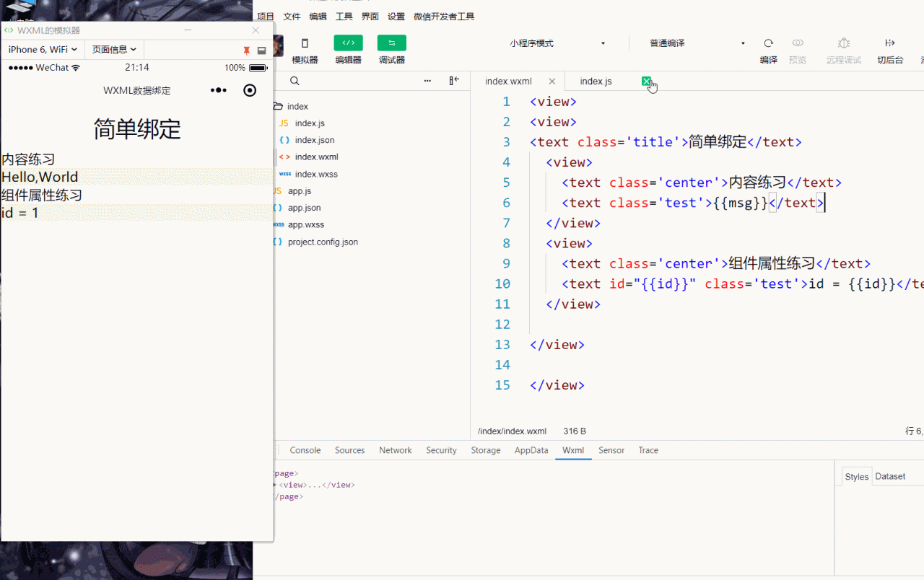Open project.config.json in the file tree
This screenshot has height=580, width=924.
click(x=323, y=242)
